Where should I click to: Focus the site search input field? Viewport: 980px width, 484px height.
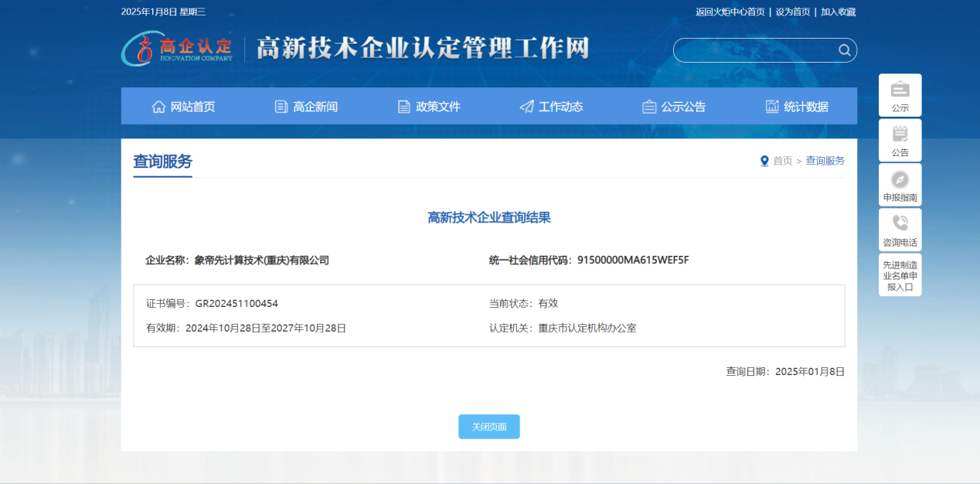point(756,50)
